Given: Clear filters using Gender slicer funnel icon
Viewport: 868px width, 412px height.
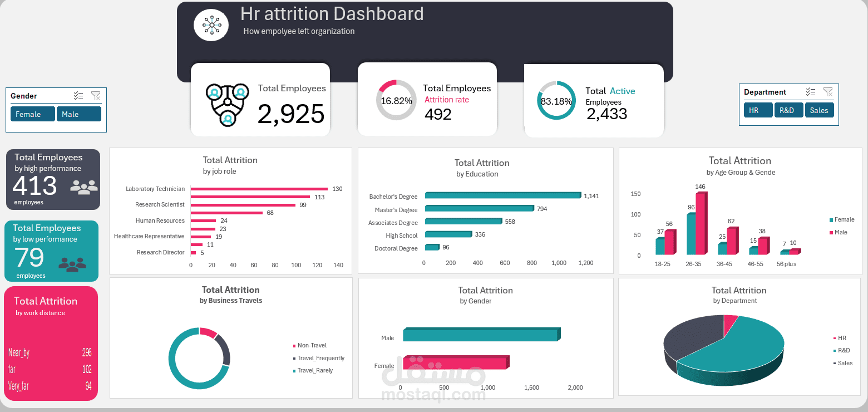Looking at the screenshot, I should pos(96,95).
